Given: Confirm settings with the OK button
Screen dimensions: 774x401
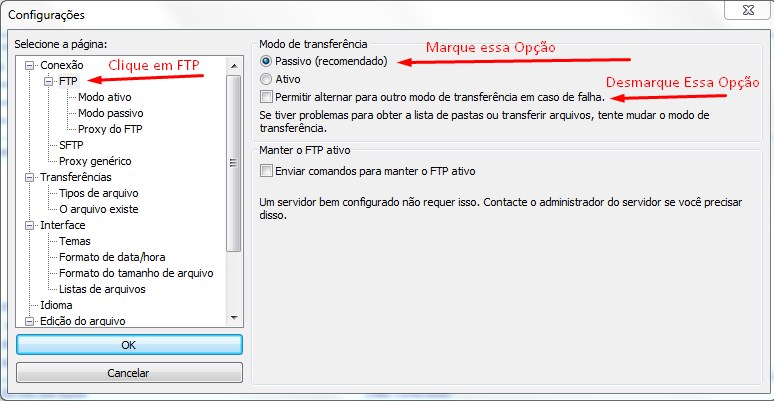Looking at the screenshot, I should [129, 345].
